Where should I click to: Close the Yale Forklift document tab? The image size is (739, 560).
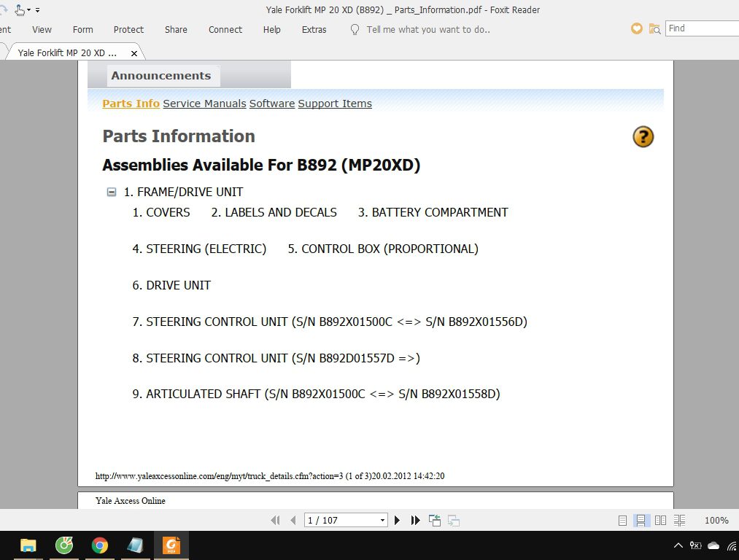point(134,53)
